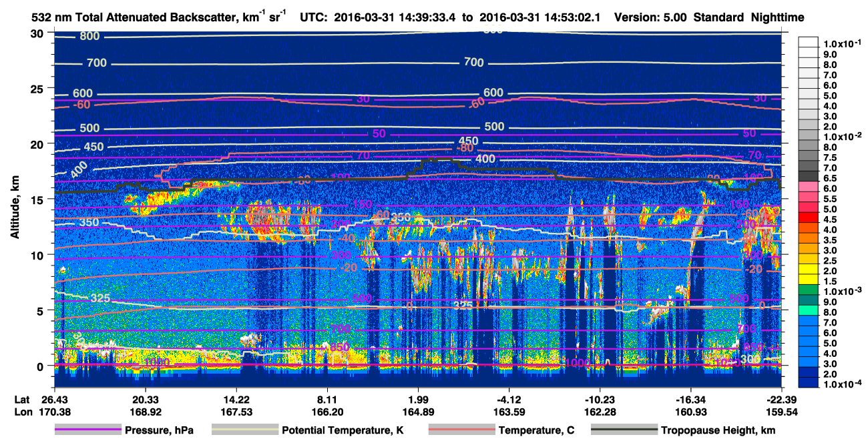Click the colorbar label 1.0x10-1

click(x=841, y=43)
